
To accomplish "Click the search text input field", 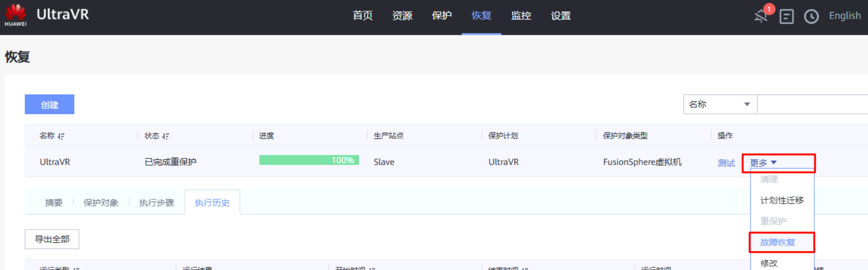I will click(812, 104).
